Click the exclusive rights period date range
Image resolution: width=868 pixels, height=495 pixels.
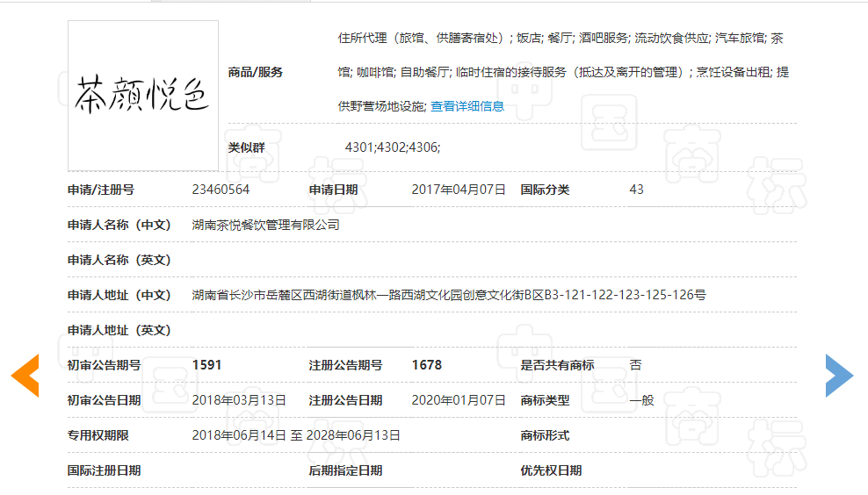(x=296, y=435)
